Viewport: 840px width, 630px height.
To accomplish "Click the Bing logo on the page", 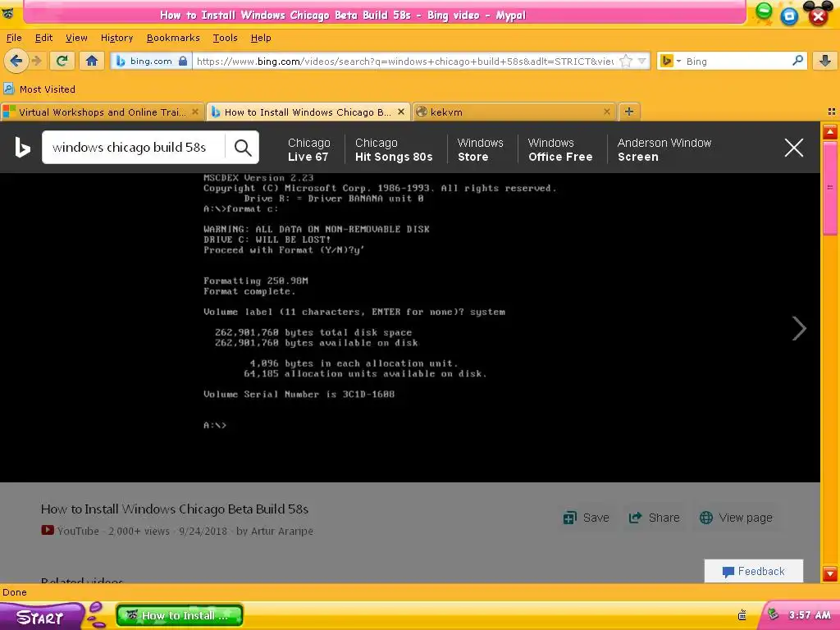I will [x=22, y=148].
